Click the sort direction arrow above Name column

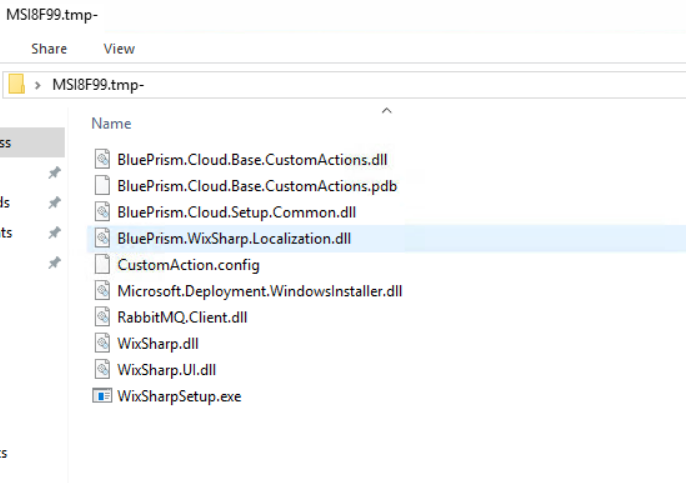(x=386, y=111)
